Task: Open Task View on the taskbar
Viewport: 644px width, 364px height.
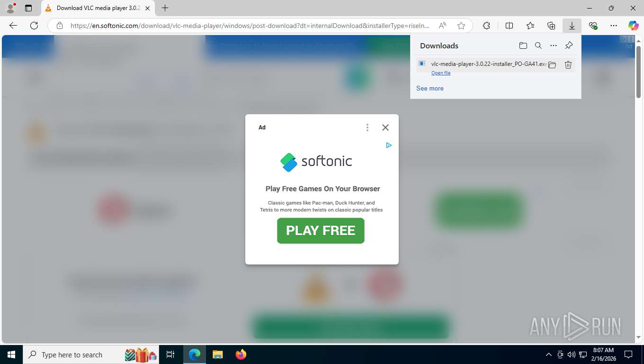Action: 170,355
